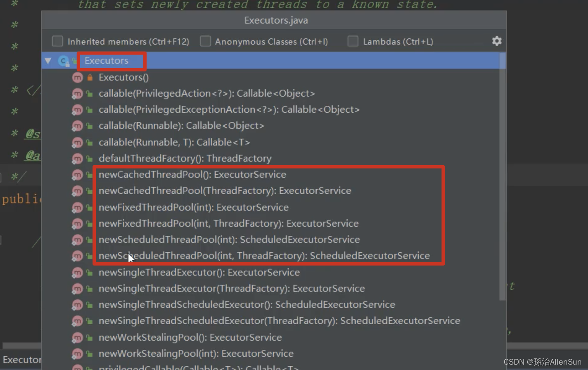
Task: Click the method icon of Executors() constructor
Action: (x=77, y=77)
